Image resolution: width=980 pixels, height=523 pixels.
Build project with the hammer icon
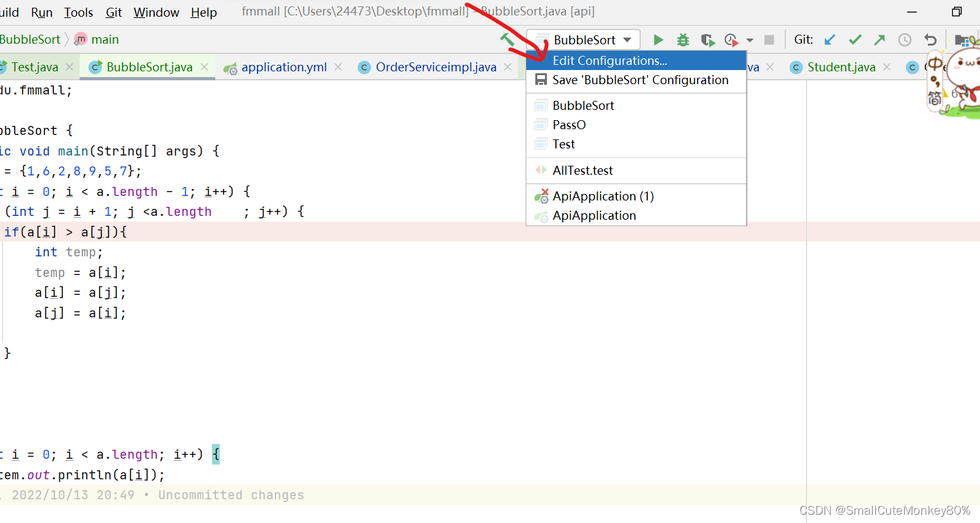coord(507,40)
